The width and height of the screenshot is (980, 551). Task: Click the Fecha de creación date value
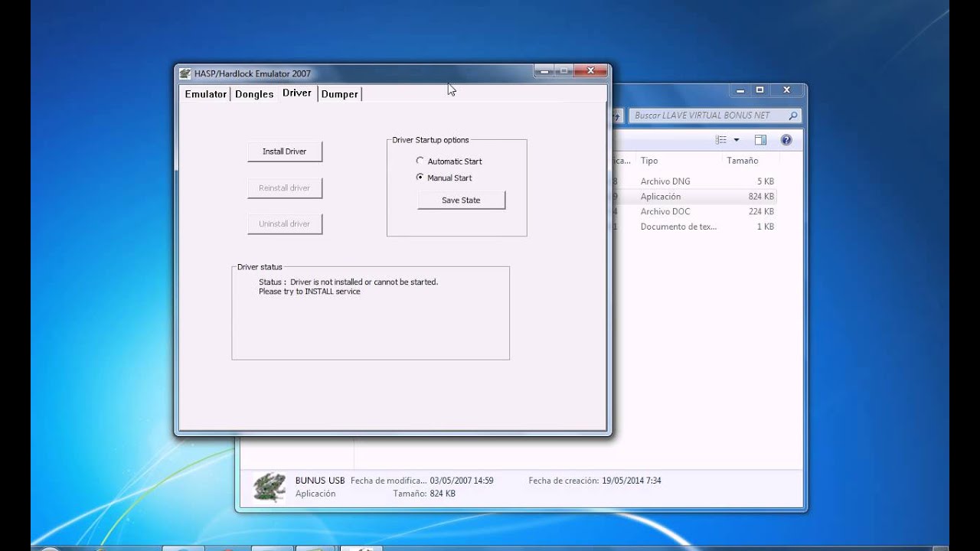(x=632, y=481)
